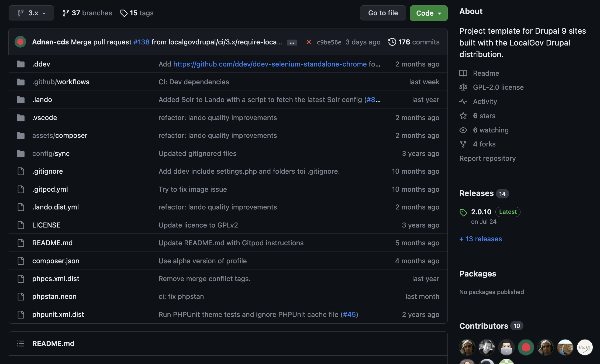Open the Readme link in About
Image resolution: width=600 pixels, height=364 pixels.
pyautogui.click(x=486, y=73)
